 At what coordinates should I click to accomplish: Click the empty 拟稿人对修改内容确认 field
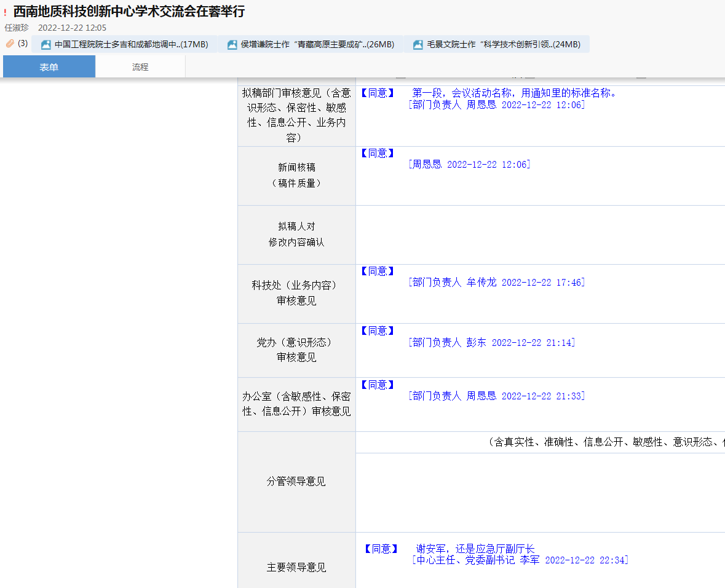(540, 235)
